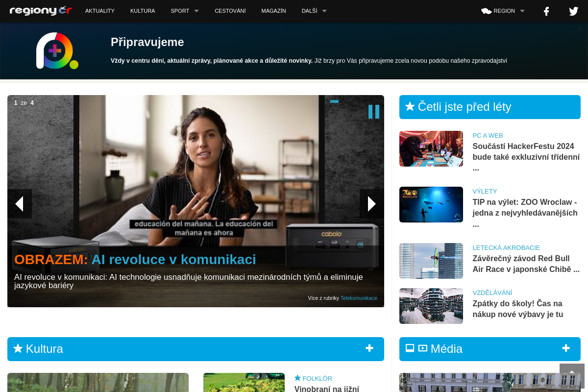Open the Red Bull Air Race thumbnail
The height and width of the screenshot is (392, 588).
click(x=431, y=261)
